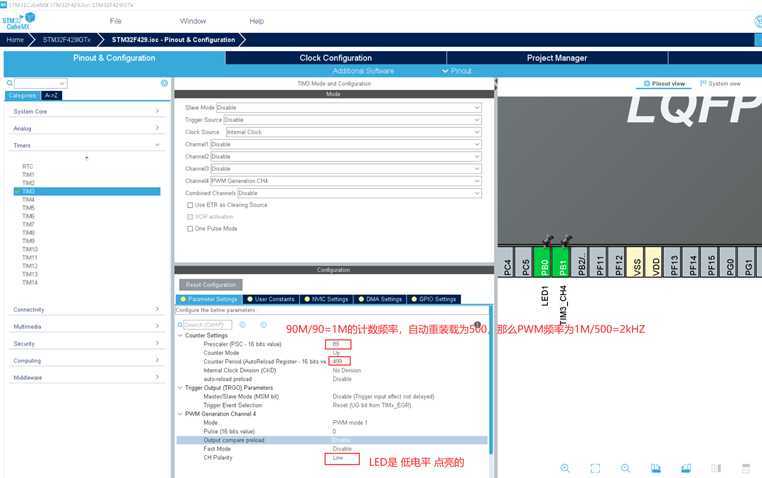Click the PC4 pin on chip
Image resolution: width=762 pixels, height=478 pixels.
tap(506, 262)
